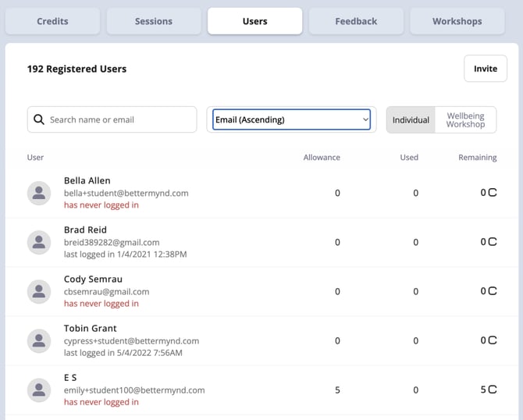
Task: Switch to Wellbeing Workshop view
Action: (465, 120)
